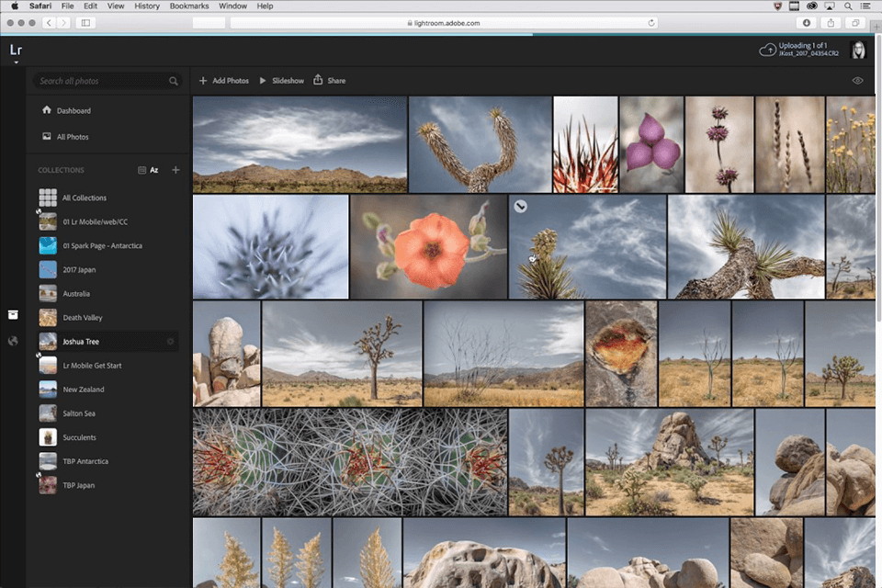Viewport: 882px width, 588px height.
Task: Open the Dashboard home view
Action: pyautogui.click(x=66, y=110)
